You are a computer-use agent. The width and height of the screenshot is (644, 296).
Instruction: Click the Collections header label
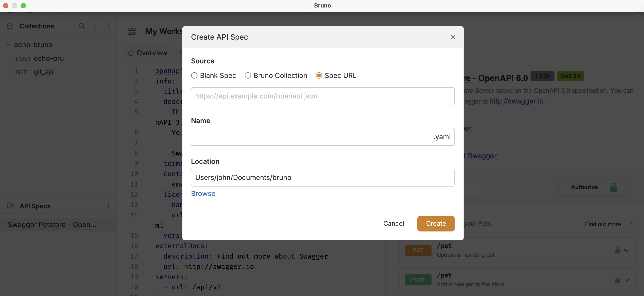pos(37,26)
